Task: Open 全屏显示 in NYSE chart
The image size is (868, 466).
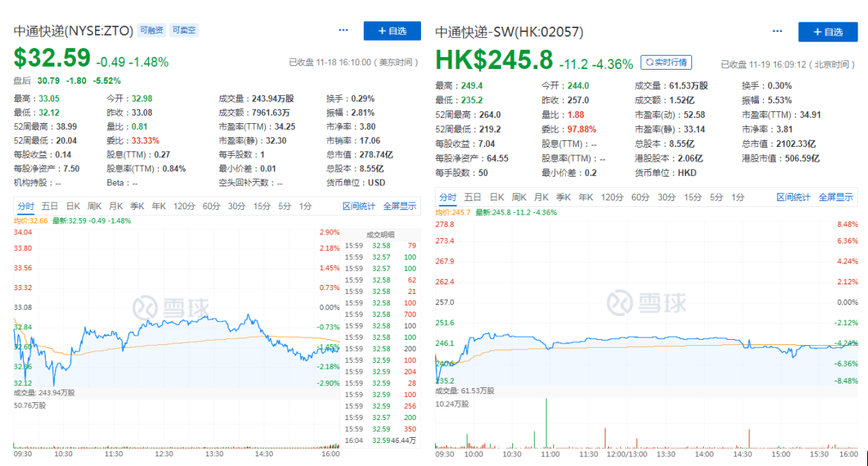Action: click(399, 206)
